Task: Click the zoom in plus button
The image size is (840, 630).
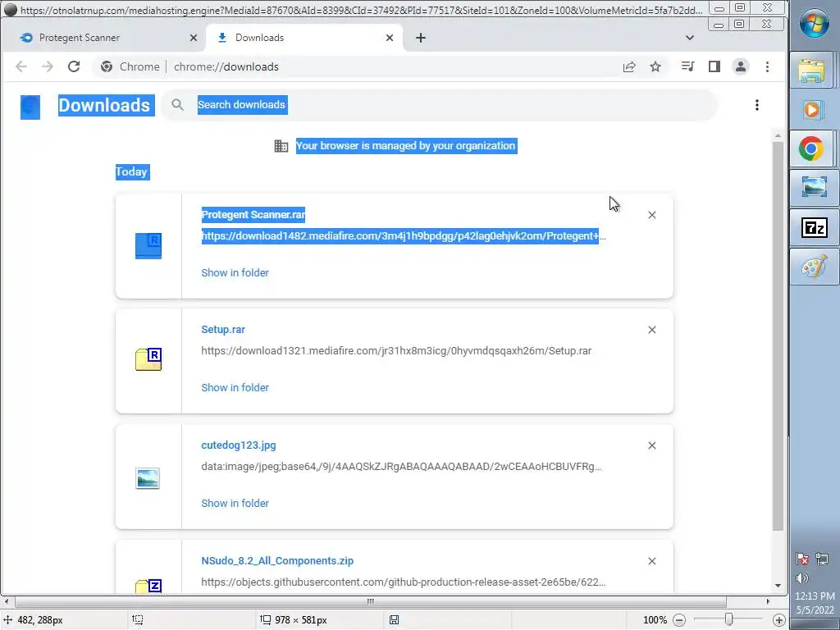Action: click(779, 620)
